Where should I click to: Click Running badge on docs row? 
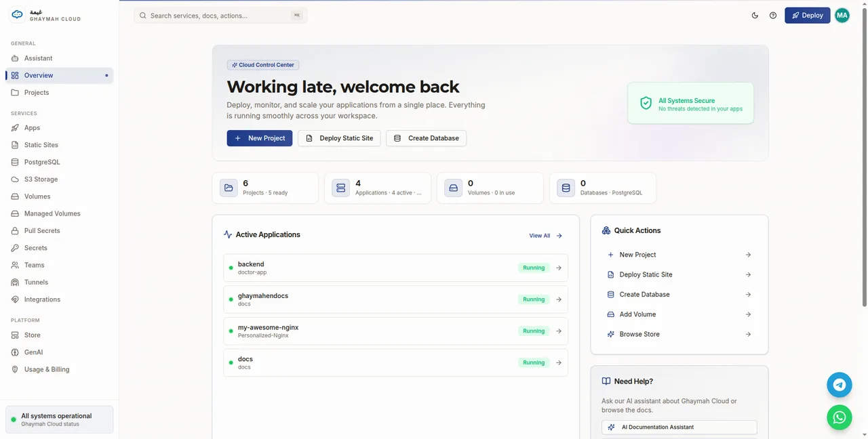point(534,362)
